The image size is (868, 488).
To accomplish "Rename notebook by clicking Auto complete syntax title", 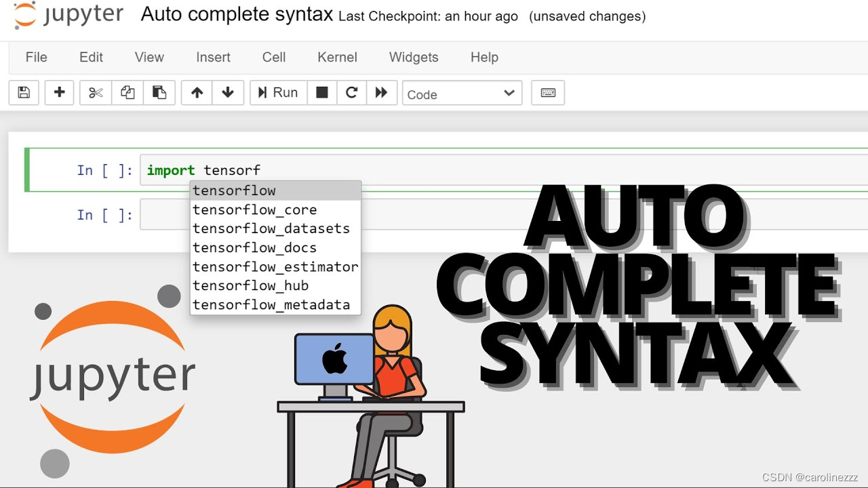I will click(x=236, y=14).
